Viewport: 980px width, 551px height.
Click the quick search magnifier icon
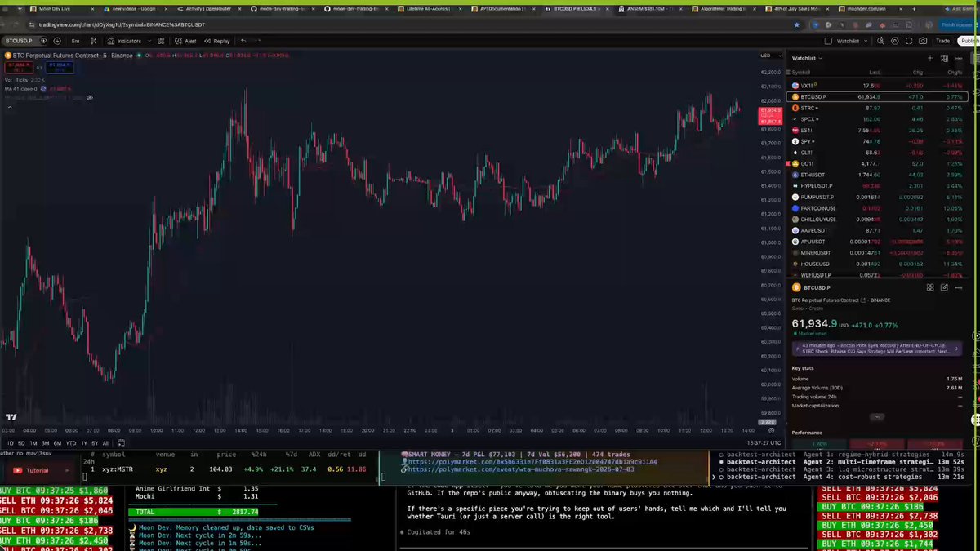[x=880, y=40]
